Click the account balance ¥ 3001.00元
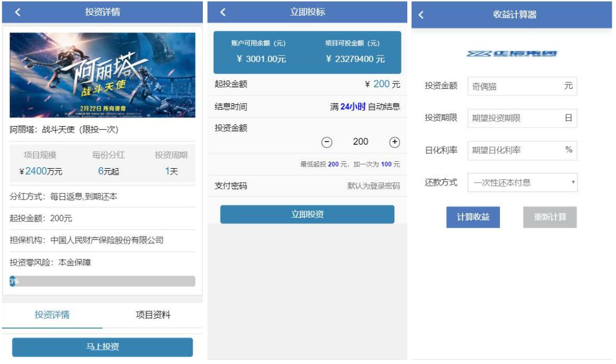 coord(261,59)
